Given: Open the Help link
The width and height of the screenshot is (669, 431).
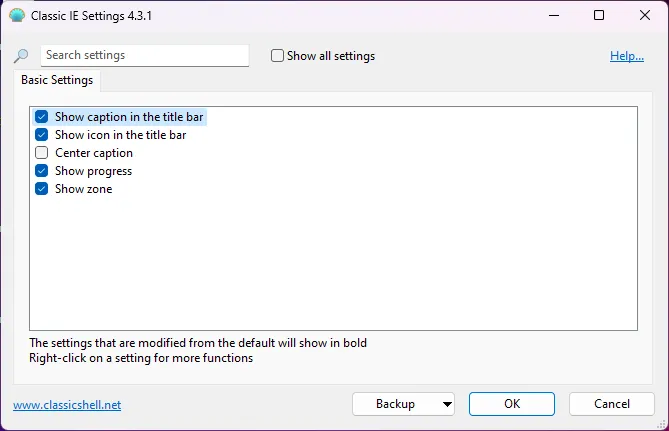Looking at the screenshot, I should [626, 56].
